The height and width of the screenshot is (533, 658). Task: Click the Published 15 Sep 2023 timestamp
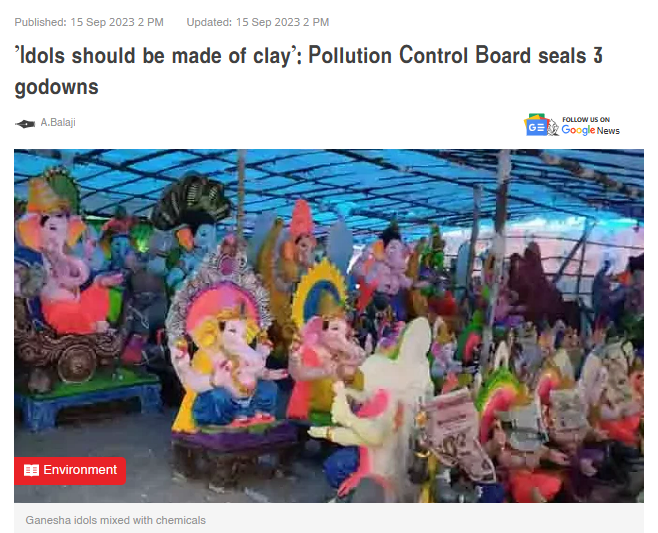click(x=89, y=22)
